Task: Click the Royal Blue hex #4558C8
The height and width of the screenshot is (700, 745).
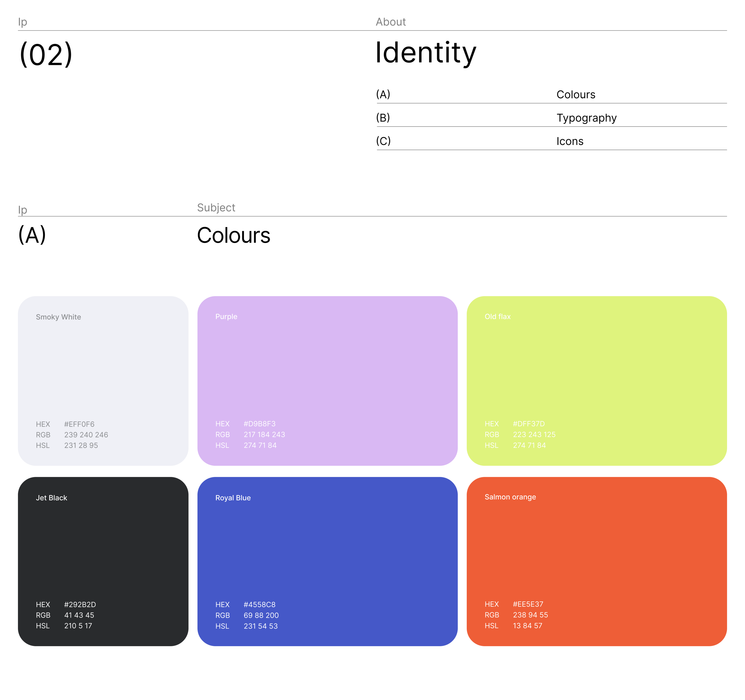Action: click(x=259, y=605)
